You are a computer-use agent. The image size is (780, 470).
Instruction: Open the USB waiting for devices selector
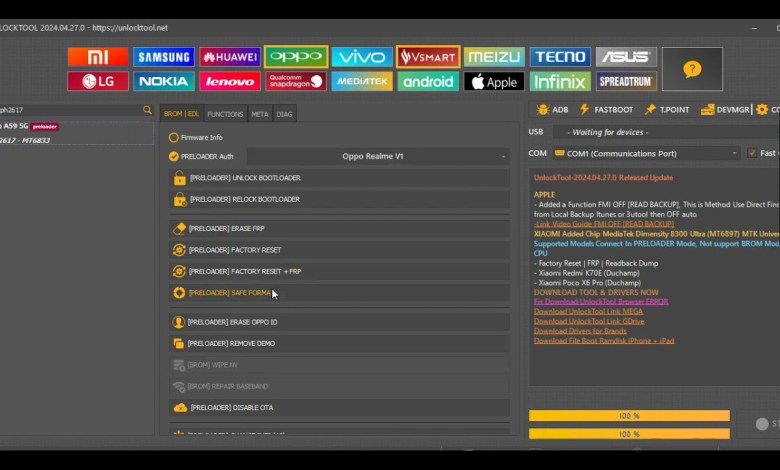[x=660, y=132]
